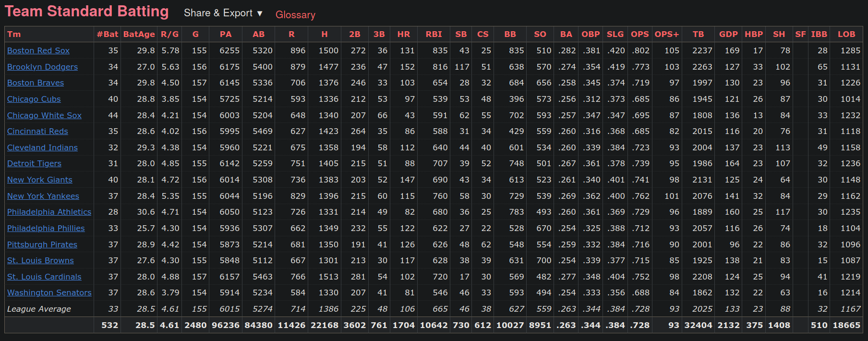Sort table by TB column header
This screenshot has width=868, height=341.
[x=699, y=34]
